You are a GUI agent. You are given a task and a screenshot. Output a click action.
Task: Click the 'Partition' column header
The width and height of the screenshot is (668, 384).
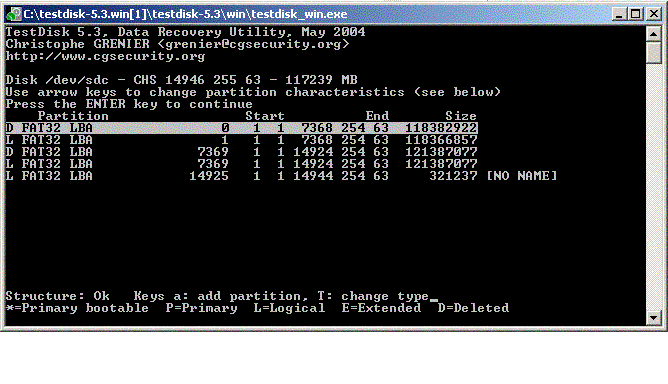[73, 116]
